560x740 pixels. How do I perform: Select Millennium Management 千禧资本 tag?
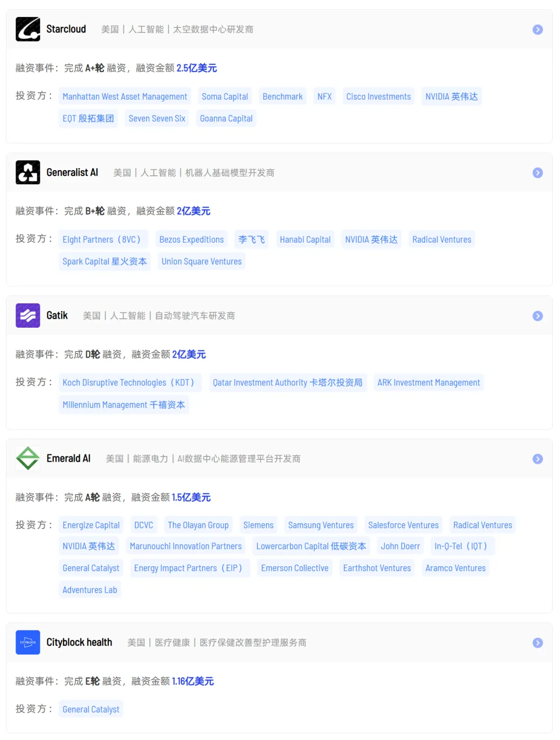click(x=124, y=404)
